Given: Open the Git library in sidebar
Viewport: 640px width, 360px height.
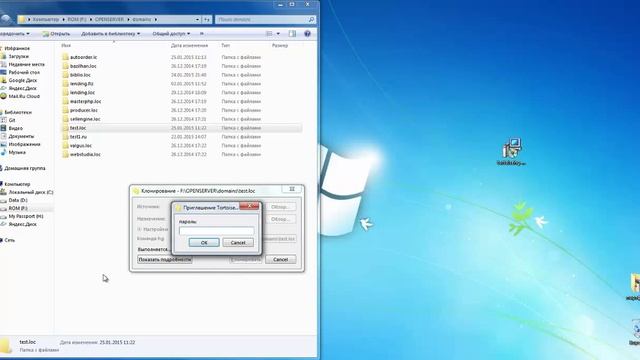Looking at the screenshot, I should [12, 120].
